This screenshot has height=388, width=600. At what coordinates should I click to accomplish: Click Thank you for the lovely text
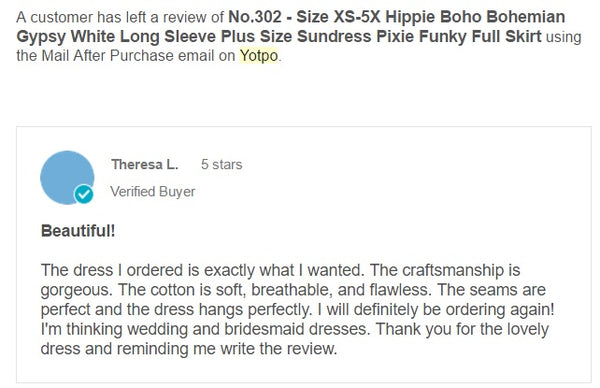pyautogui.click(x=462, y=329)
